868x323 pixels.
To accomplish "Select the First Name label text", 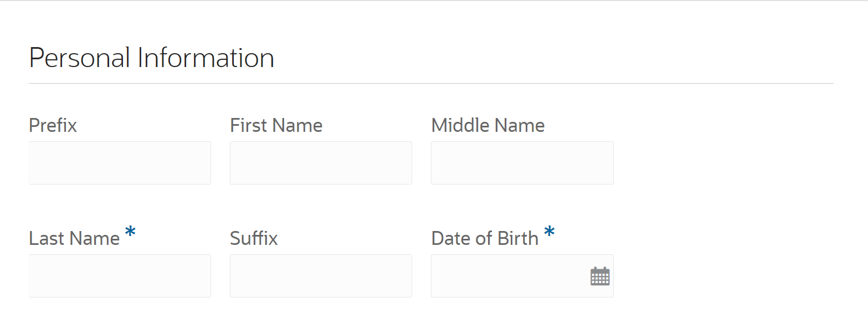I will pos(276,125).
